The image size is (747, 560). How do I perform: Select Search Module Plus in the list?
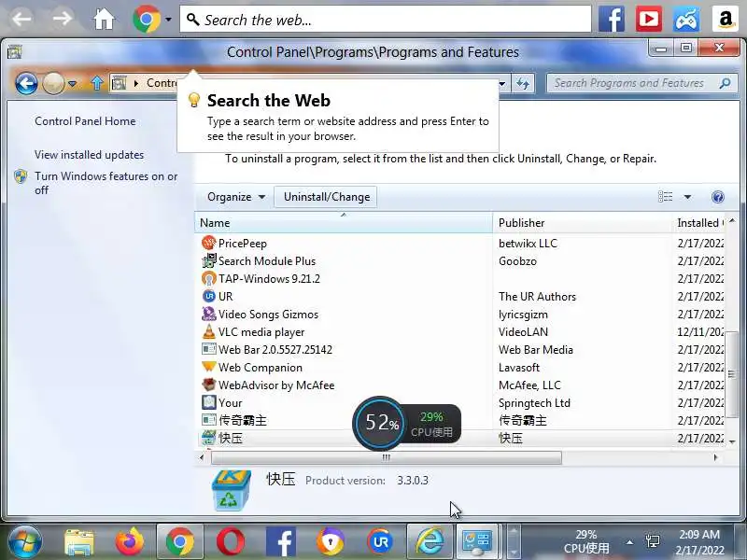(x=462, y=261)
